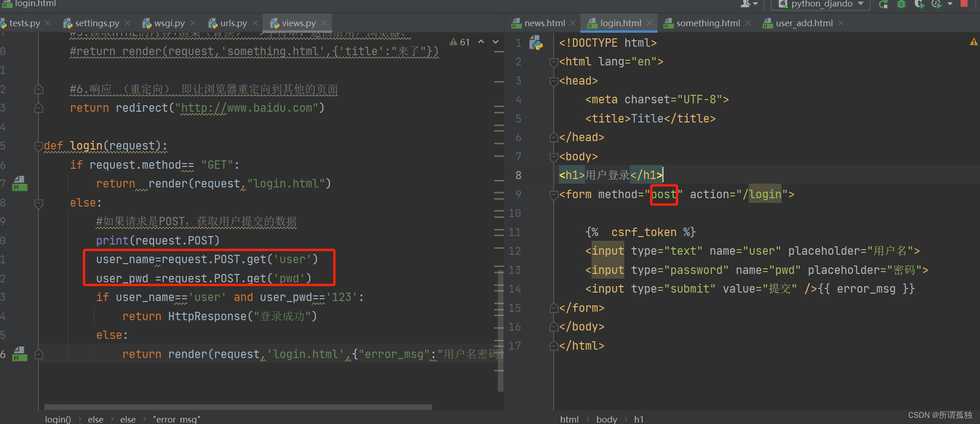The image size is (980, 424).
Task: Close the something.html tab
Action: tap(748, 23)
